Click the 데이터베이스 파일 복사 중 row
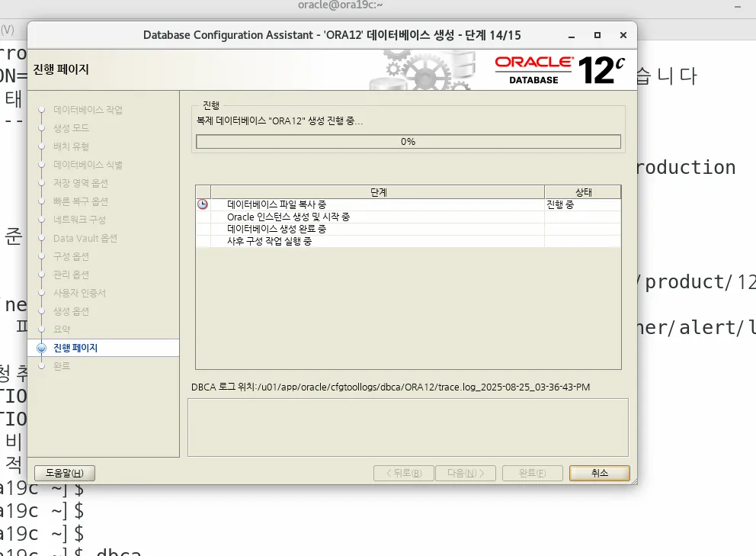The height and width of the screenshot is (556, 756). (x=408, y=204)
